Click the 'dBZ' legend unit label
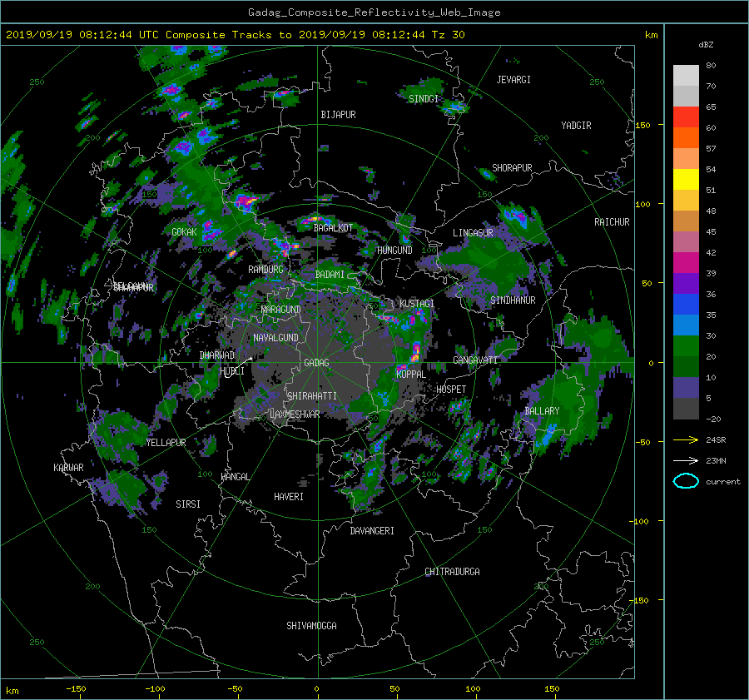749x700 pixels. point(706,44)
